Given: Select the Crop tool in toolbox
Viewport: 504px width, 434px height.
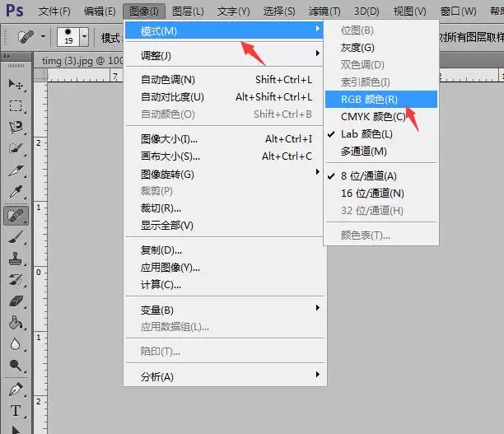Looking at the screenshot, I should tap(16, 170).
